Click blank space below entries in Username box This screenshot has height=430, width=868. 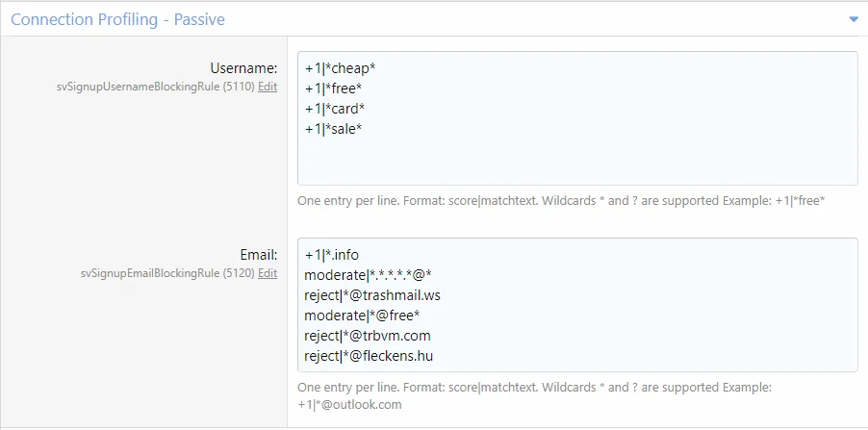pyautogui.click(x=577, y=162)
